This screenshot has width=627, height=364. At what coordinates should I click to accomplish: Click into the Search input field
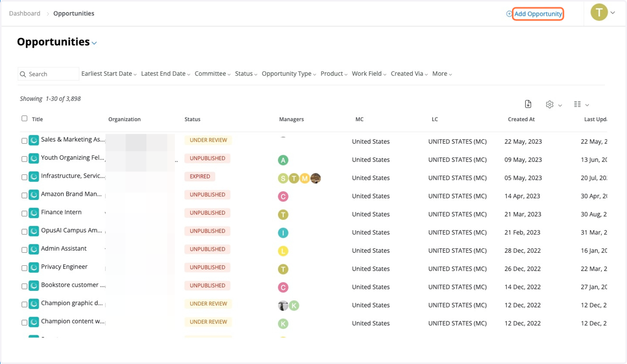[49, 74]
